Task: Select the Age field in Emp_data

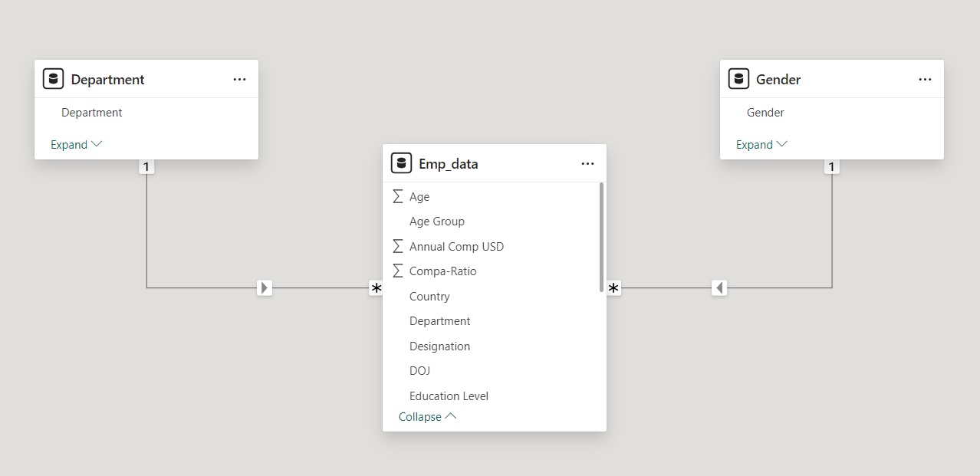Action: point(419,197)
